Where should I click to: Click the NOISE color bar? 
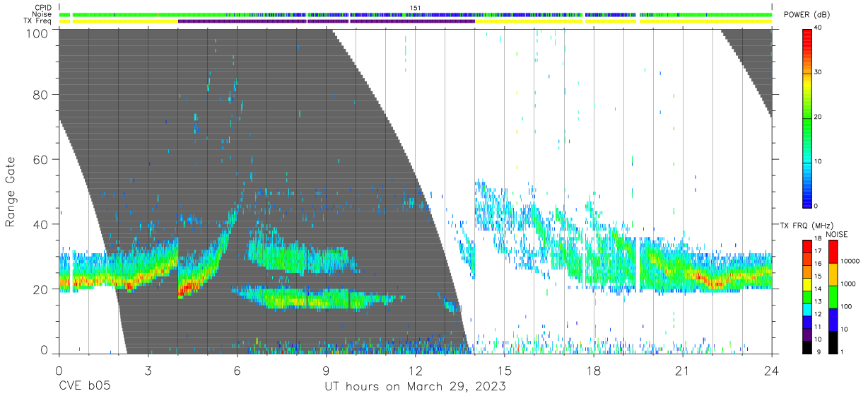coord(833,297)
